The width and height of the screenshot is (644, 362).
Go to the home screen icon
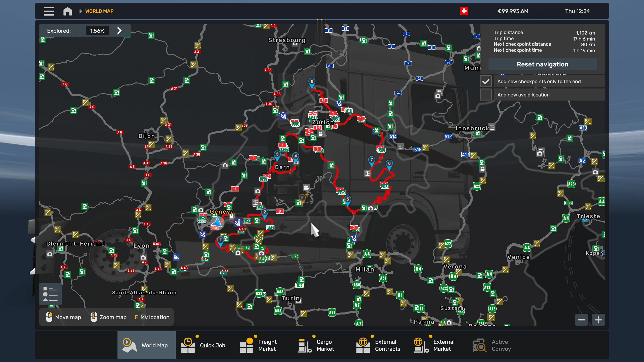click(x=67, y=11)
